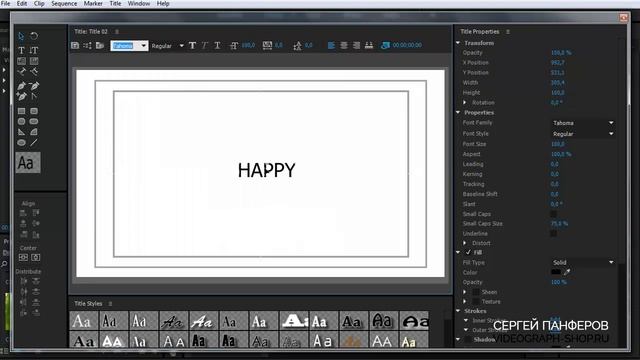The image size is (640, 360).
Task: Select the Arc tool
Action: pyautogui.click(x=34, y=132)
